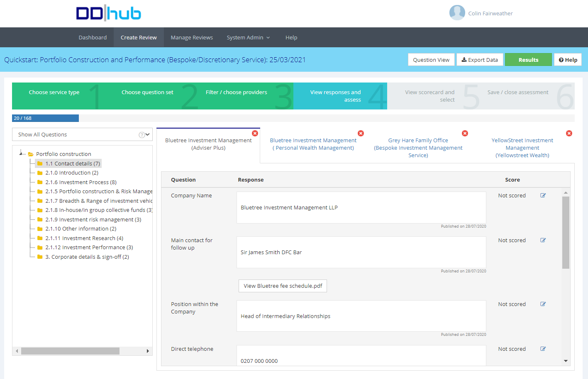Screen dimensions: 588x379
Task: Click green Results button
Action: pos(528,60)
